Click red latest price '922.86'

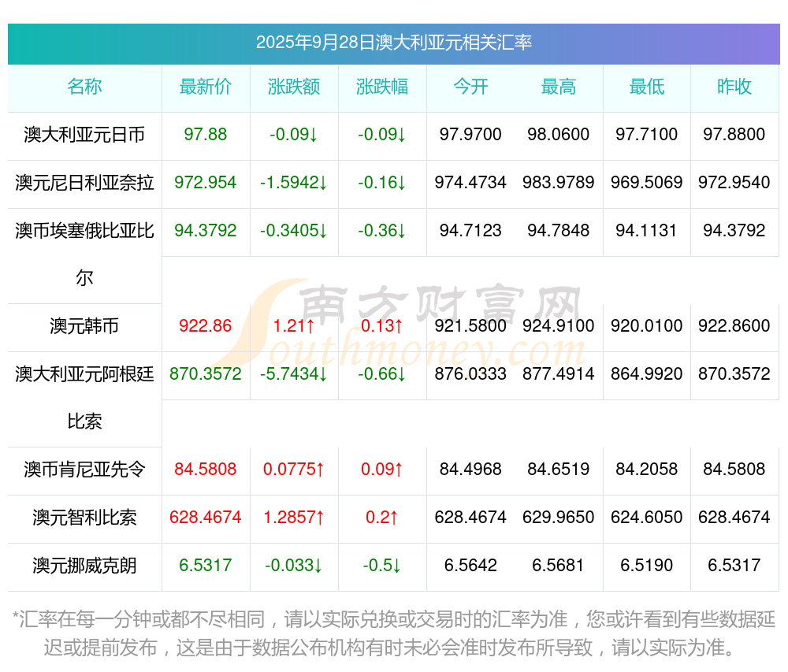point(206,326)
